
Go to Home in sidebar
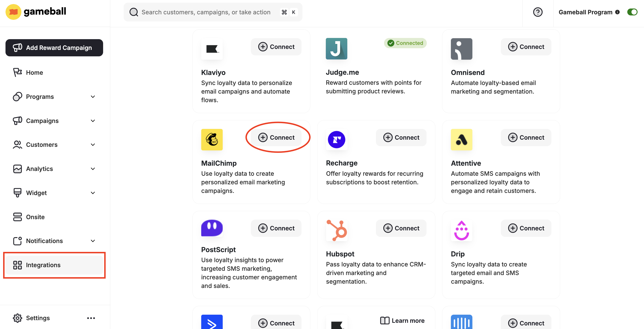[x=35, y=73]
